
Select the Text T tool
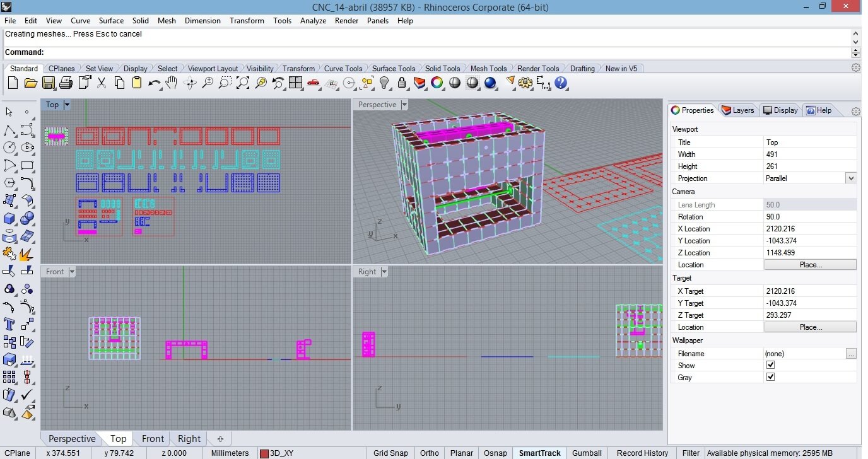coord(9,324)
